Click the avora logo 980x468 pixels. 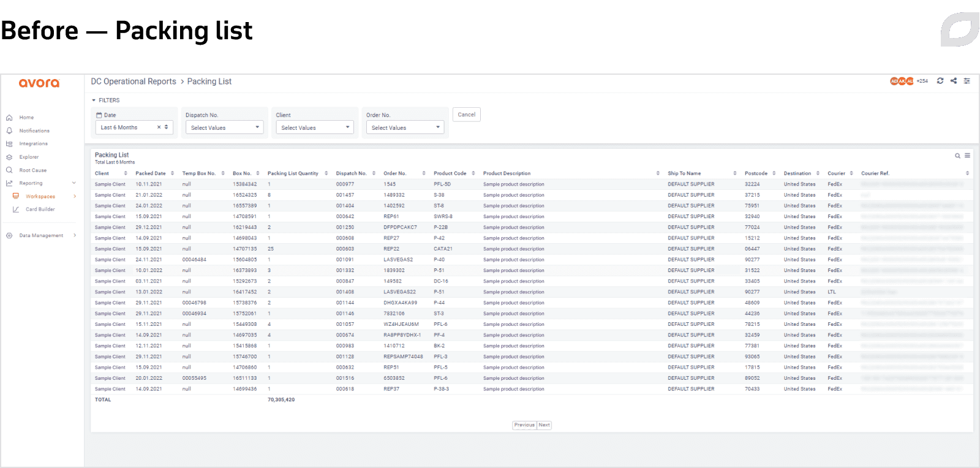pos(39,83)
